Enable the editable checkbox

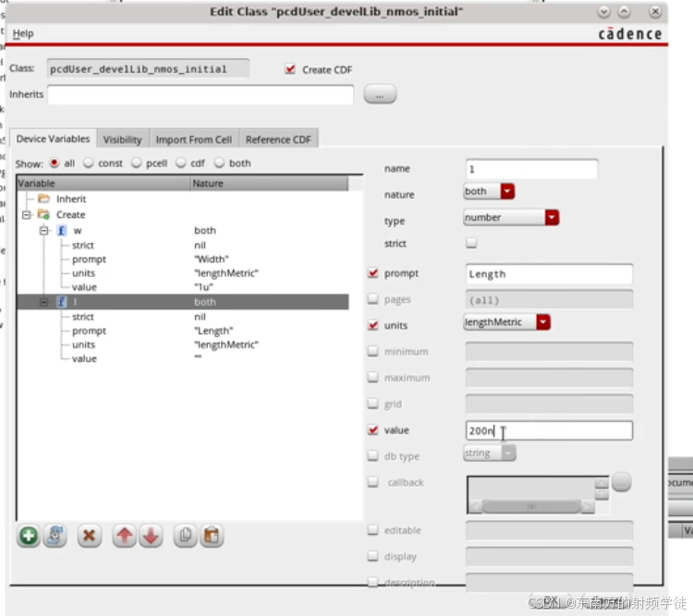click(373, 530)
